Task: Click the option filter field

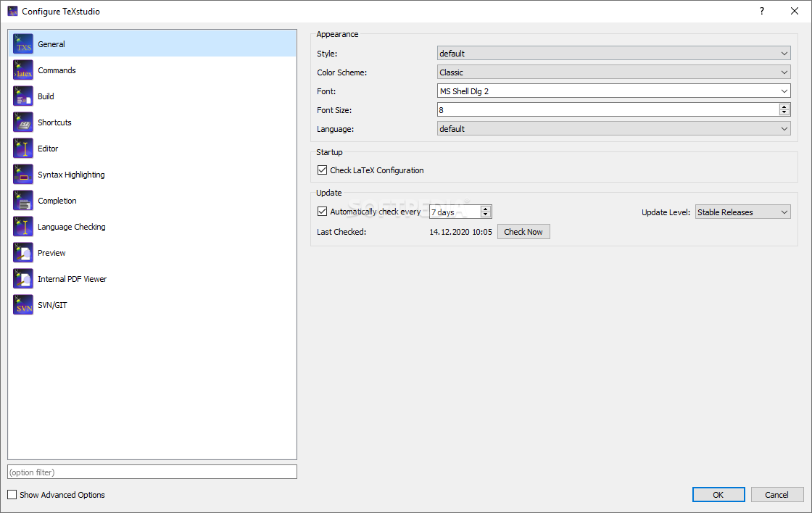Action: click(152, 472)
